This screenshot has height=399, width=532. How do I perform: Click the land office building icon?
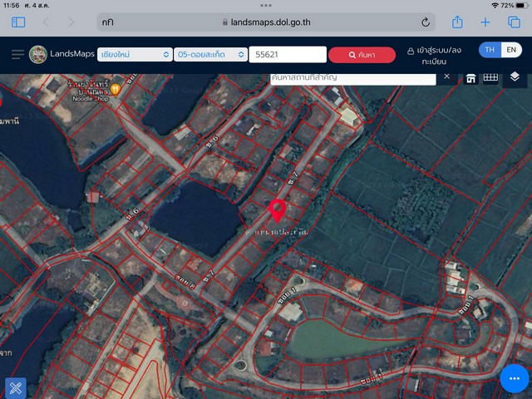coord(470,78)
